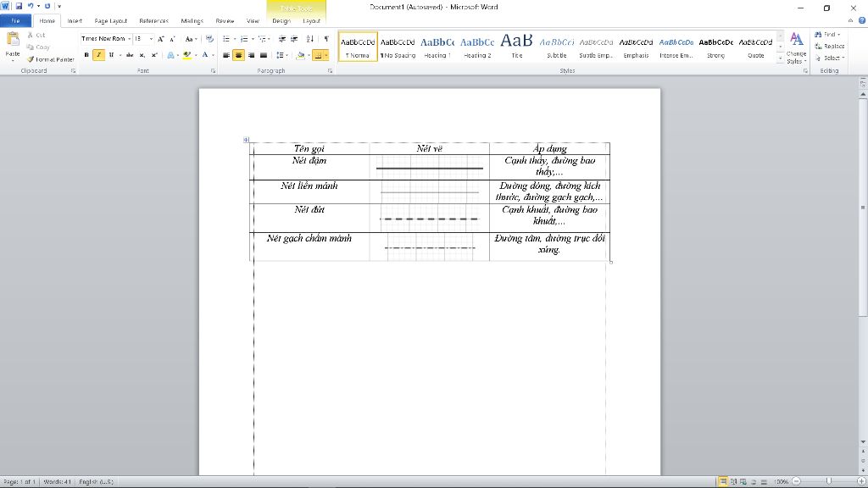
Task: Apply the Intense Emphasis style
Action: (x=676, y=47)
